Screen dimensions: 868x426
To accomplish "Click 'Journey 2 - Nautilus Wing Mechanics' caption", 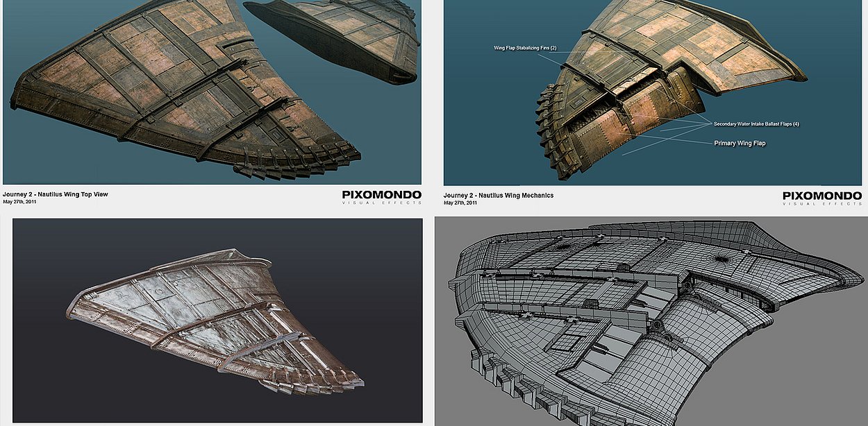I will 498,196.
